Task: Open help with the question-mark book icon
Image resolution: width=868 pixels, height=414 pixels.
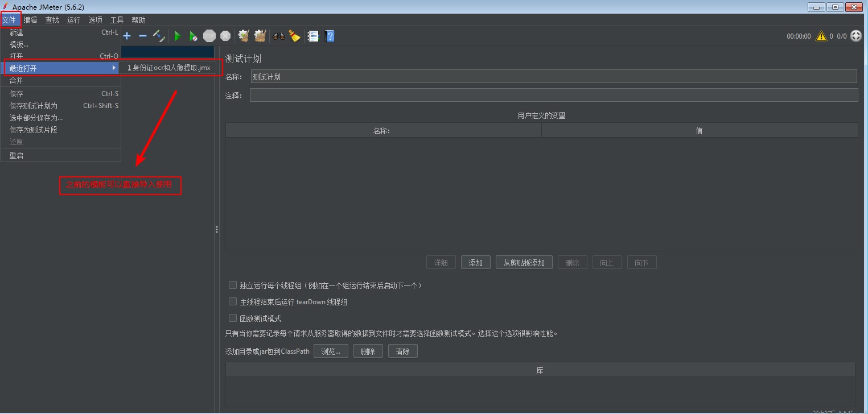Action: (330, 36)
